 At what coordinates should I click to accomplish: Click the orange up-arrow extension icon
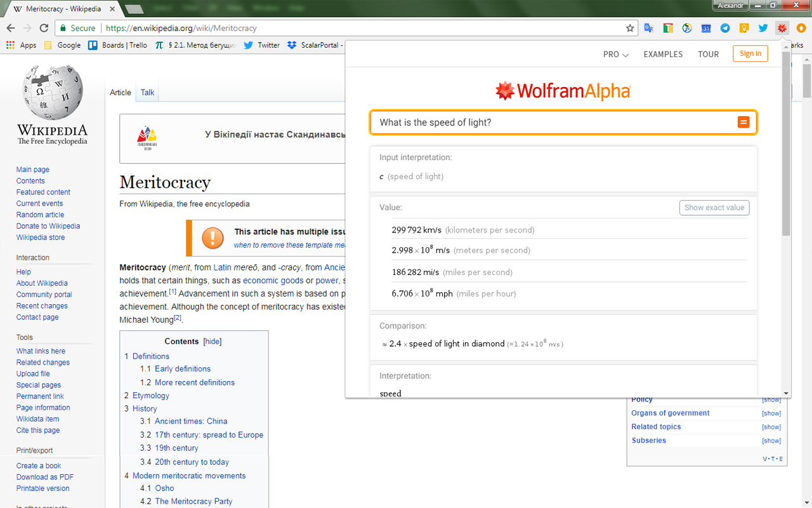pos(801,28)
